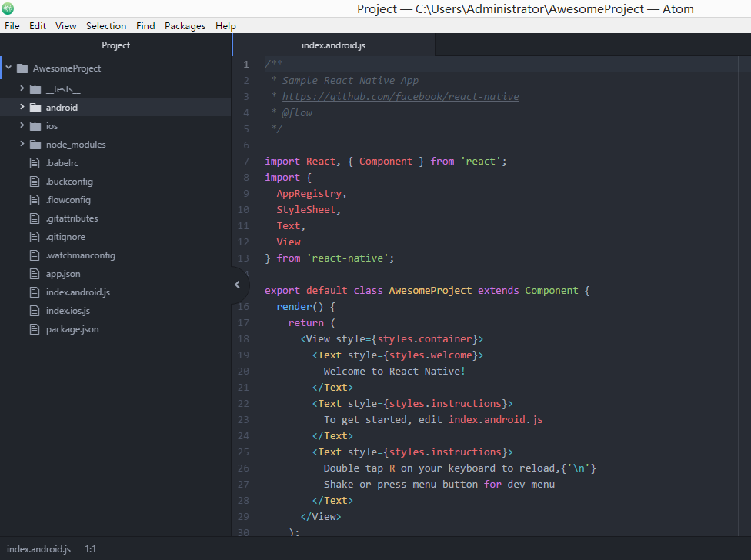Click the 1:1 cursor position indicator
The image size is (751, 560).
pyautogui.click(x=91, y=549)
